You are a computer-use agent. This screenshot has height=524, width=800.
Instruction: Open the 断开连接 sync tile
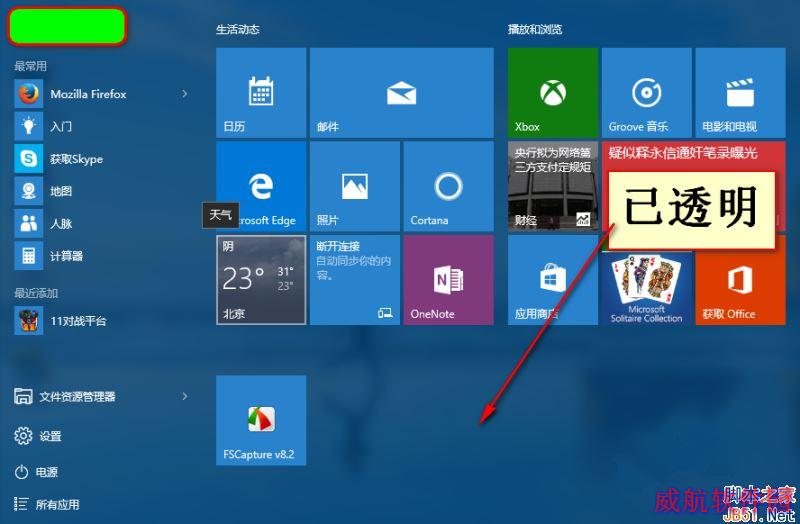355,280
